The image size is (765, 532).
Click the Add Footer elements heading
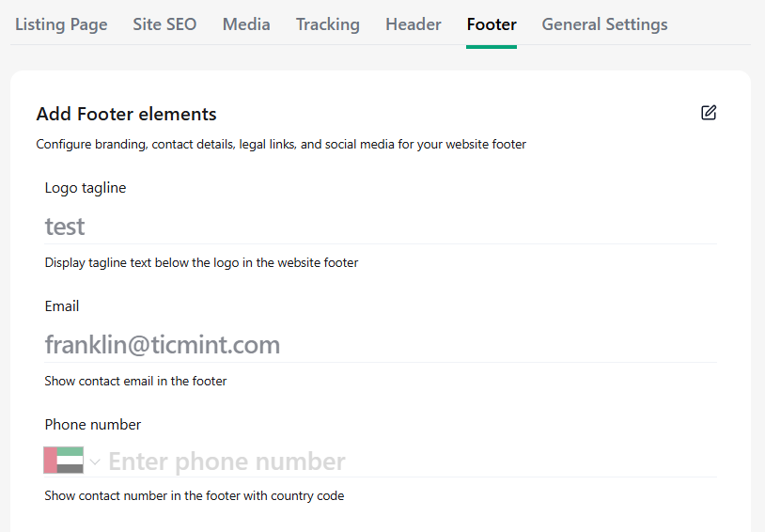click(126, 114)
